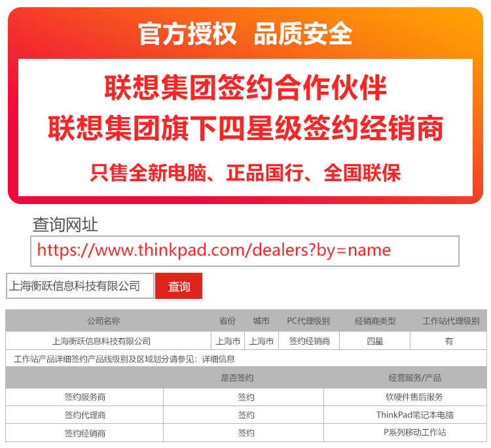Select the 经营服务/产品 header
The height and width of the screenshot is (448, 491).
(415, 377)
